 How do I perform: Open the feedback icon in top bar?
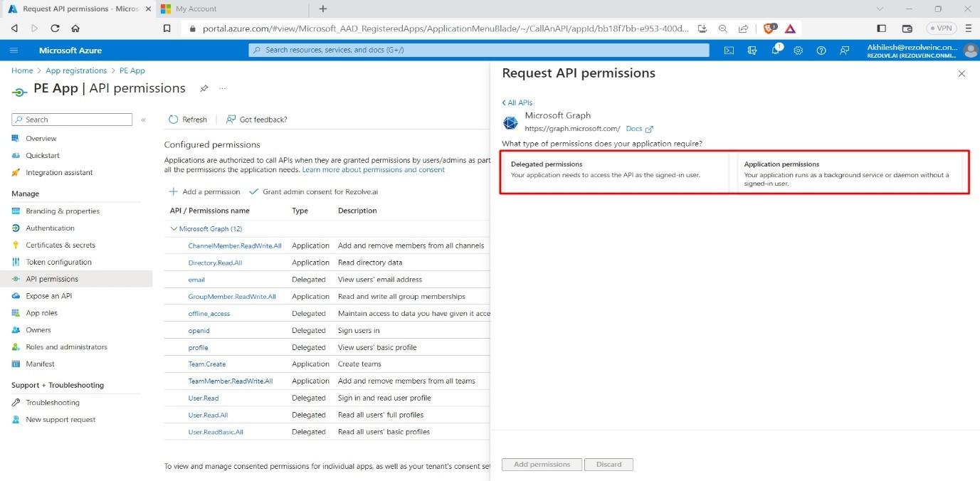click(845, 51)
